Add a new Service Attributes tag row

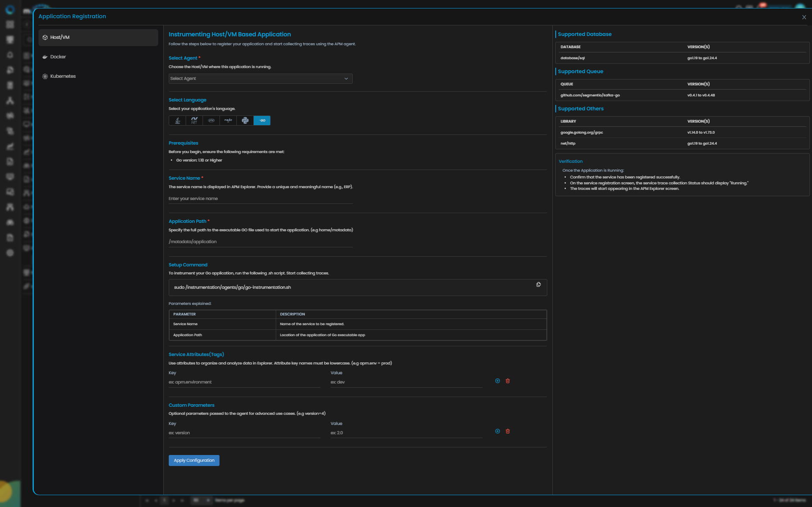[497, 381]
